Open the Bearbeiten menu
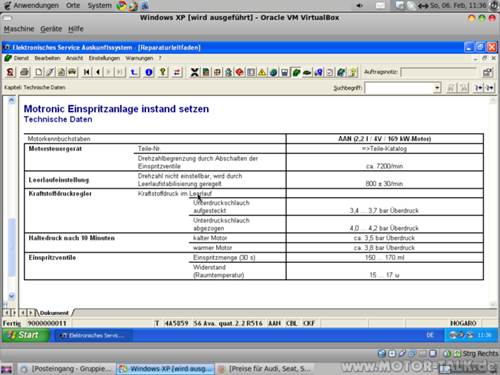 click(47, 58)
